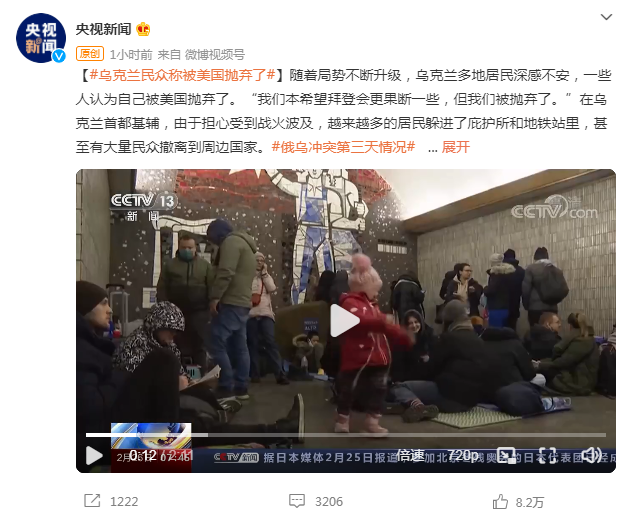This screenshot has width=621, height=518.
Task: Open the 倍速 playback speed menu
Action: pyautogui.click(x=411, y=455)
